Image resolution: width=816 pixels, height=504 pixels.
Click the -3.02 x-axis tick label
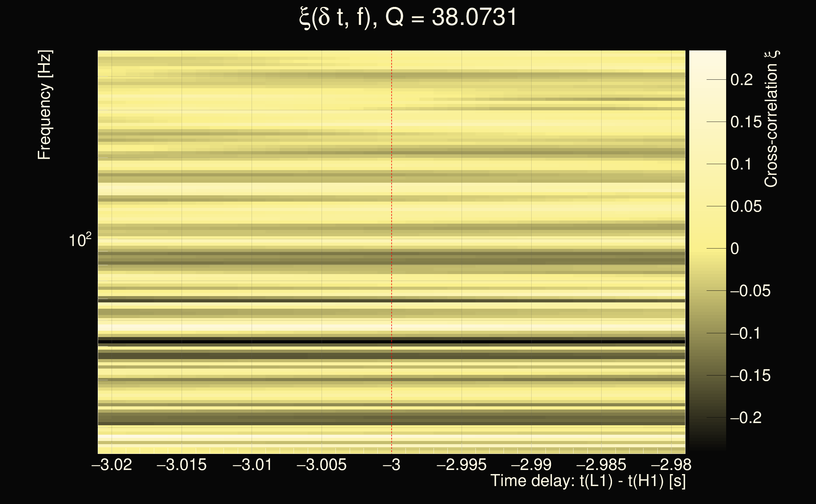click(x=112, y=465)
